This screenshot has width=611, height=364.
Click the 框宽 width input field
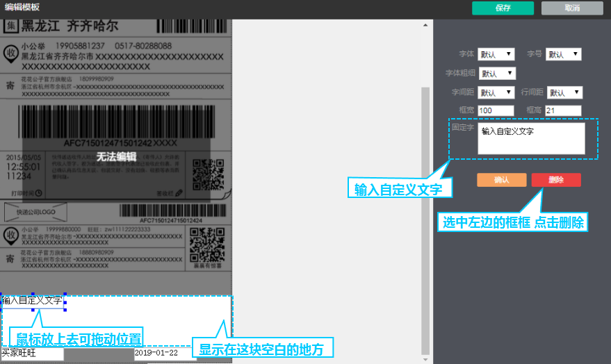click(x=496, y=110)
